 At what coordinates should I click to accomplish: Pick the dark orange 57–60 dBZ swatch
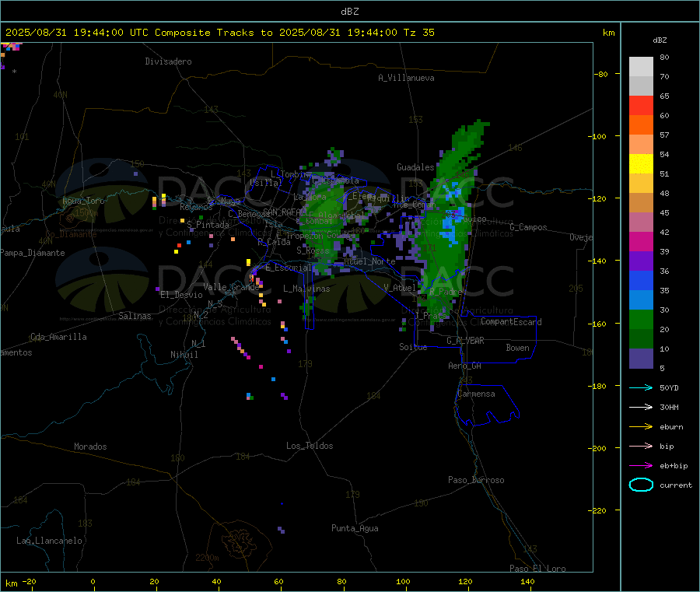tap(641, 125)
